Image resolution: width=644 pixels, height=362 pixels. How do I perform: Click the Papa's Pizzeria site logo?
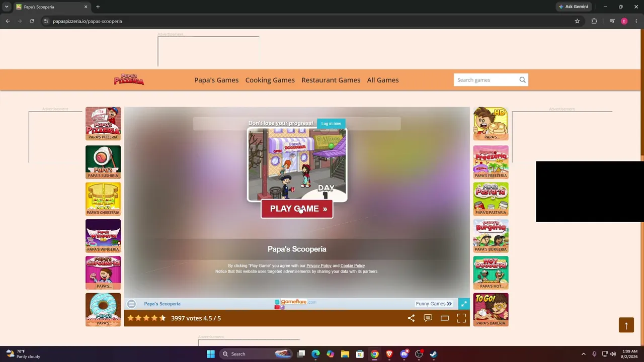pyautogui.click(x=129, y=79)
